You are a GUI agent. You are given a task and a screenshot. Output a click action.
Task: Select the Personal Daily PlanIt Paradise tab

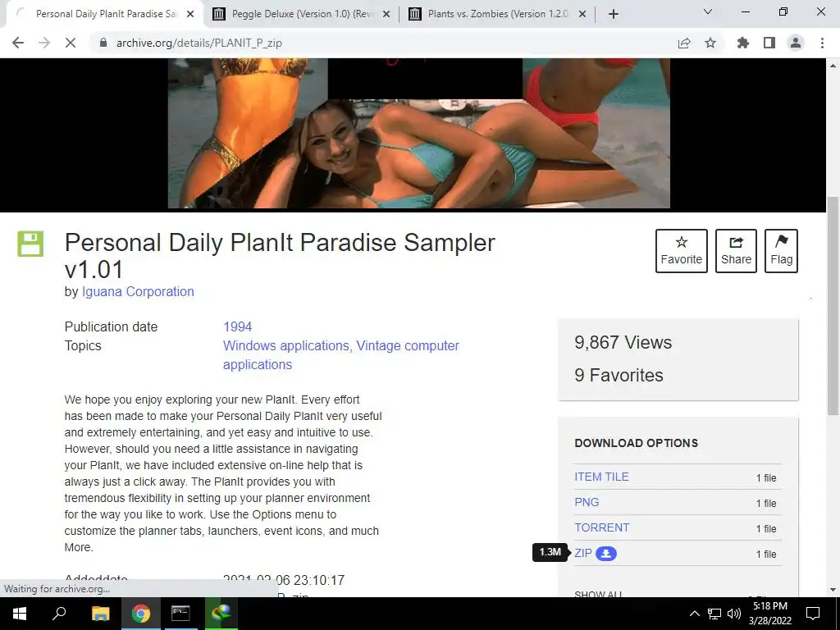(105, 14)
